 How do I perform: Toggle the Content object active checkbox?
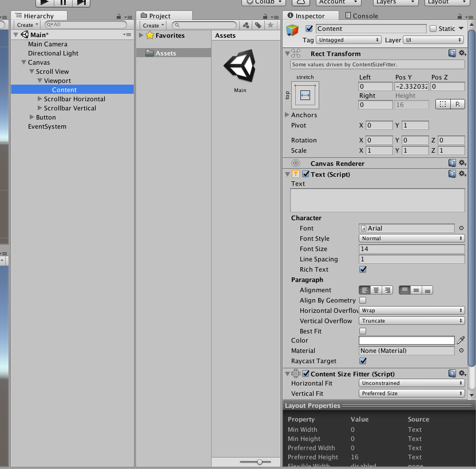309,29
